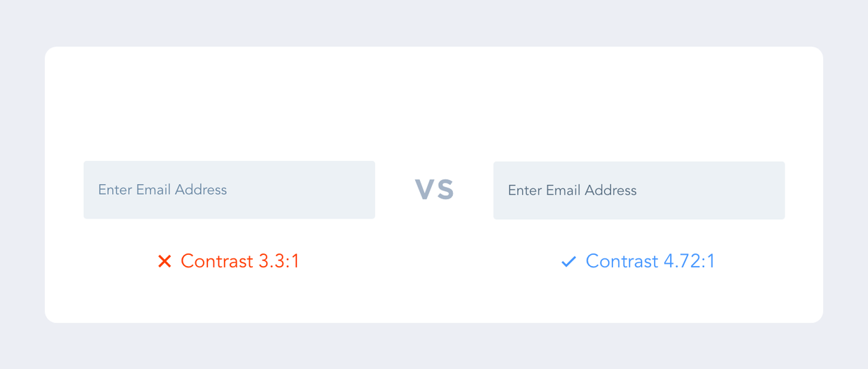Image resolution: width=868 pixels, height=369 pixels.
Task: Click the red X failure icon
Action: tap(164, 262)
